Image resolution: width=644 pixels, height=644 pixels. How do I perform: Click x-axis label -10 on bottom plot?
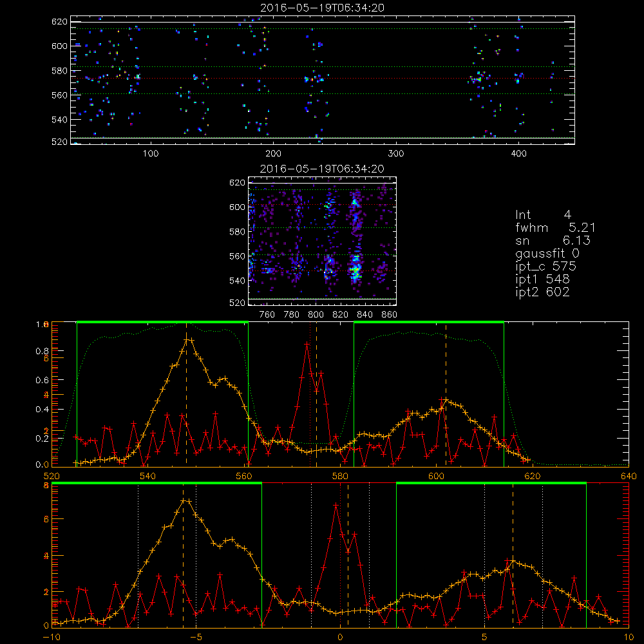click(x=52, y=638)
